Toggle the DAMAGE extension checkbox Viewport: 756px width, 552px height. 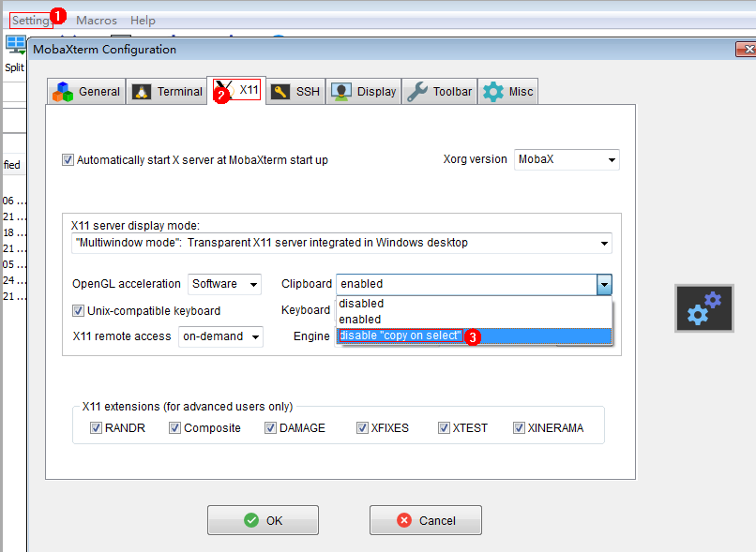click(x=270, y=427)
